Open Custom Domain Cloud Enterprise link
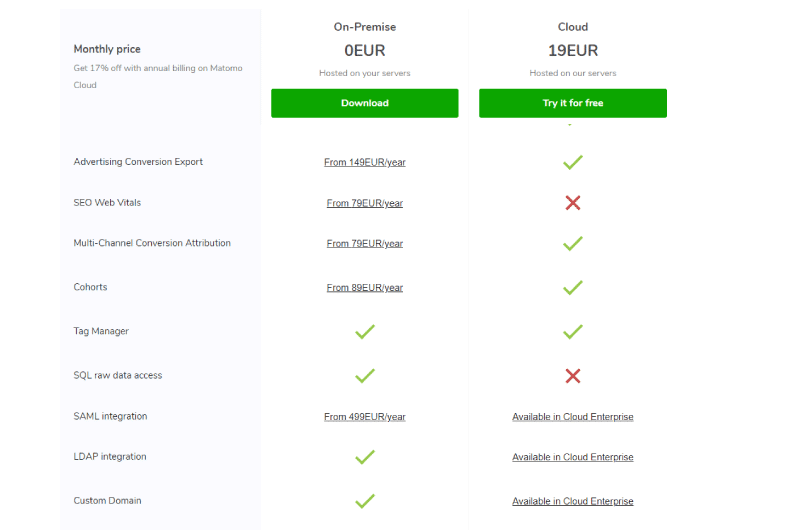Image resolution: width=800 pixels, height=530 pixels. pyautogui.click(x=572, y=501)
